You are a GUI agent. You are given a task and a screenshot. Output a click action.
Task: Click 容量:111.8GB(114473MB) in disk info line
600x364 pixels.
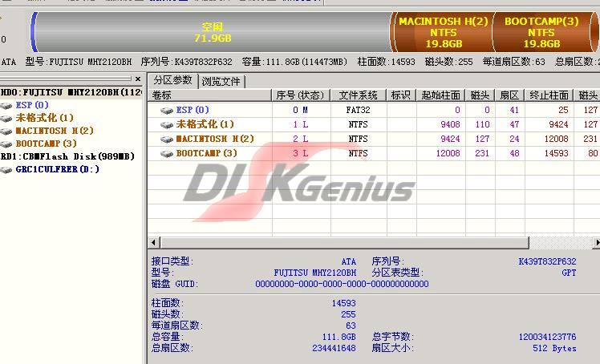click(294, 62)
